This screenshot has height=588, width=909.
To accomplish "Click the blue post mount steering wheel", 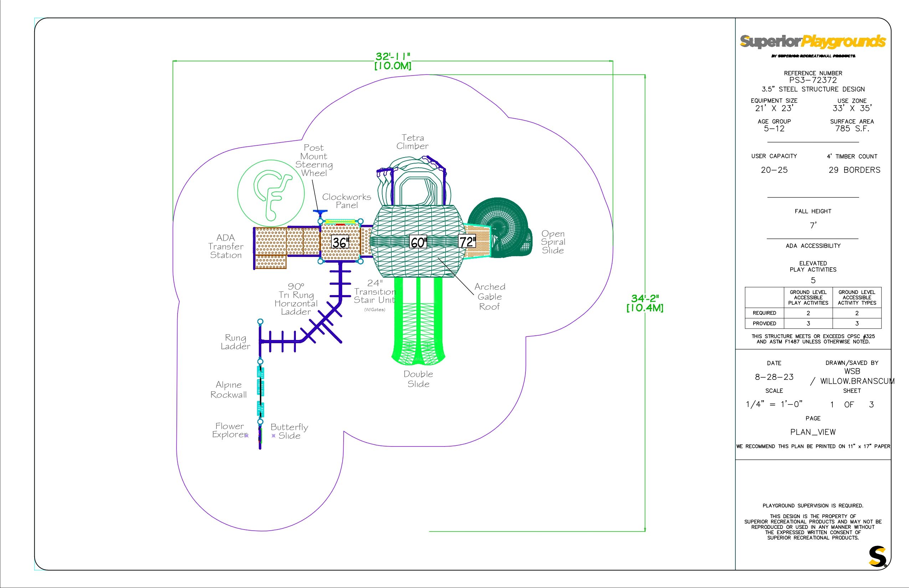I will [320, 212].
